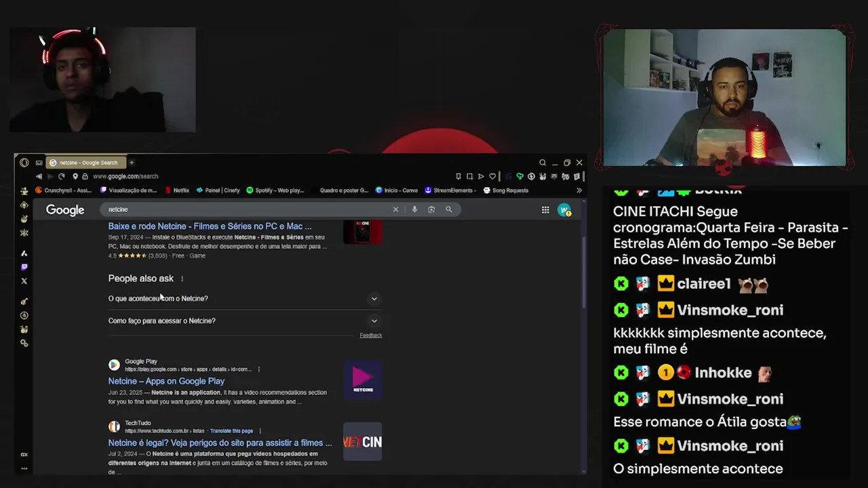868x488 pixels.
Task: Expand 'Como faço para acessar o Netcine?'
Action: [243, 321]
